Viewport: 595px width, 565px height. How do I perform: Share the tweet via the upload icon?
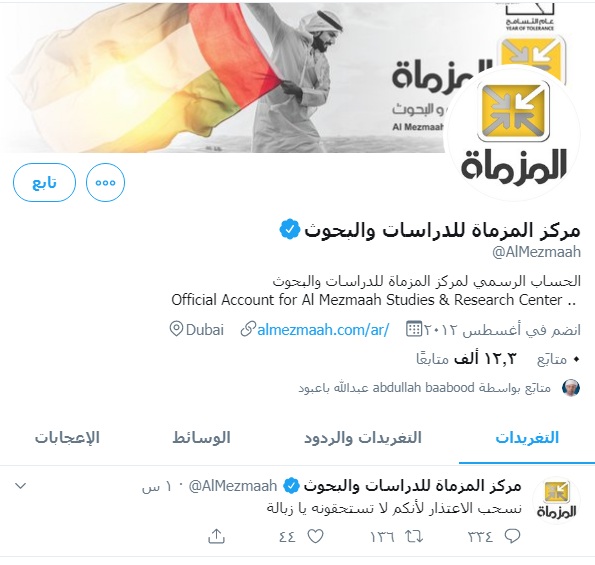(x=217, y=536)
